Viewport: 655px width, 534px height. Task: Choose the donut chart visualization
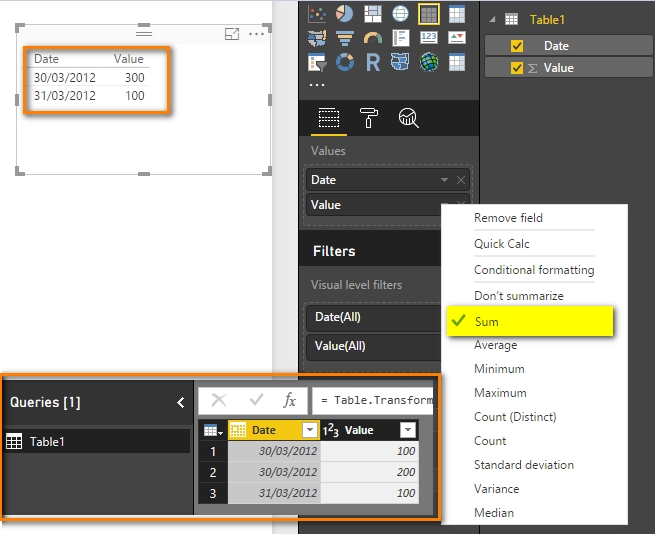pos(345,63)
